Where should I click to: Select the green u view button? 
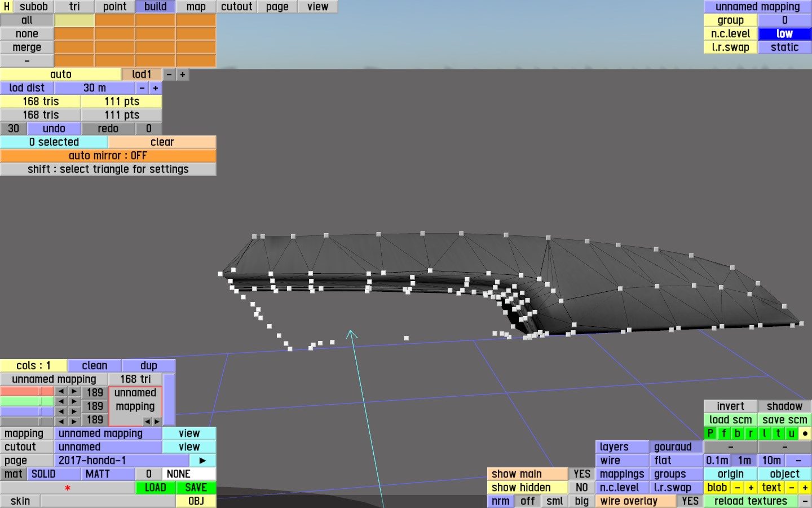point(792,433)
